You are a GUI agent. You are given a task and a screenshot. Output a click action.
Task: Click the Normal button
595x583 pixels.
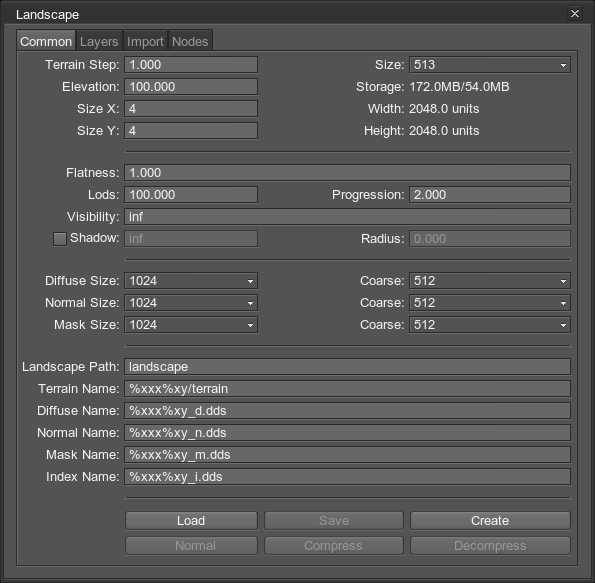coord(191,545)
